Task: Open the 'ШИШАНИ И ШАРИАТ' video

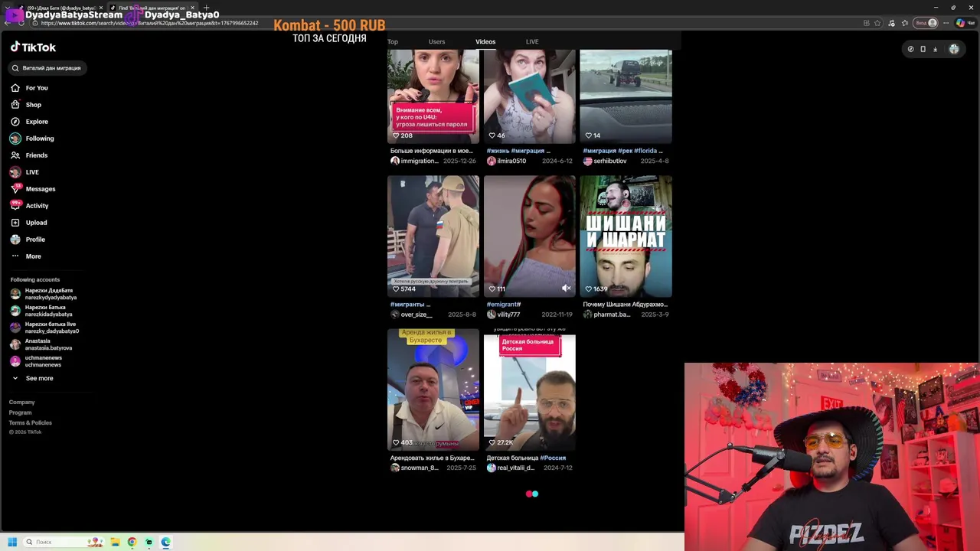Action: click(x=626, y=236)
